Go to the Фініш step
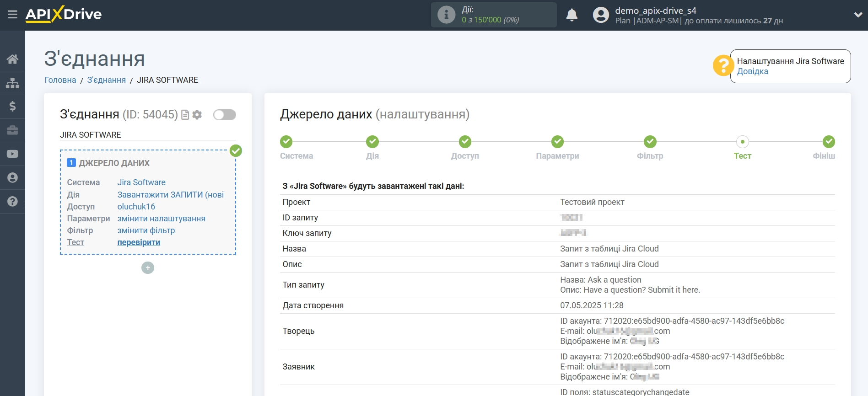 pyautogui.click(x=829, y=142)
